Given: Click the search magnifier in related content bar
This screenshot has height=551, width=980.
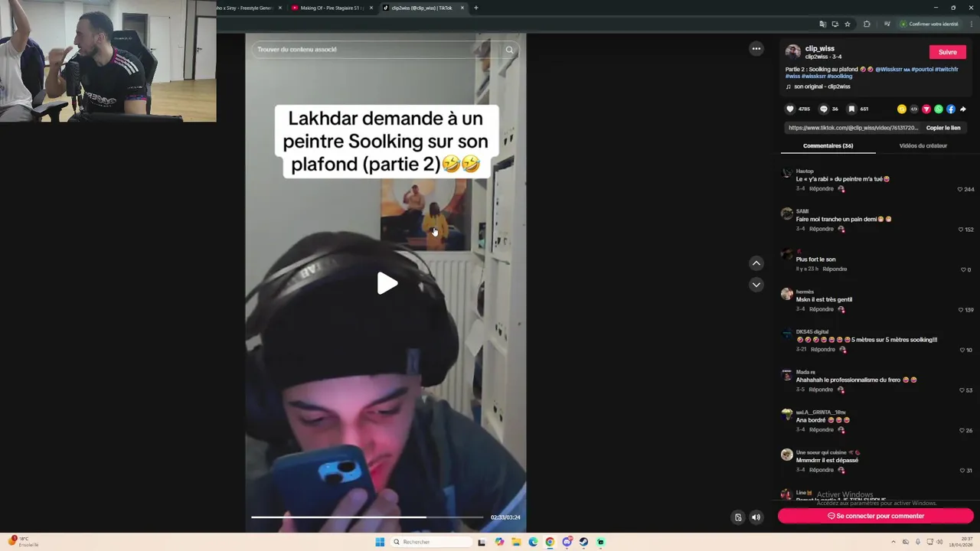Looking at the screenshot, I should click(509, 50).
